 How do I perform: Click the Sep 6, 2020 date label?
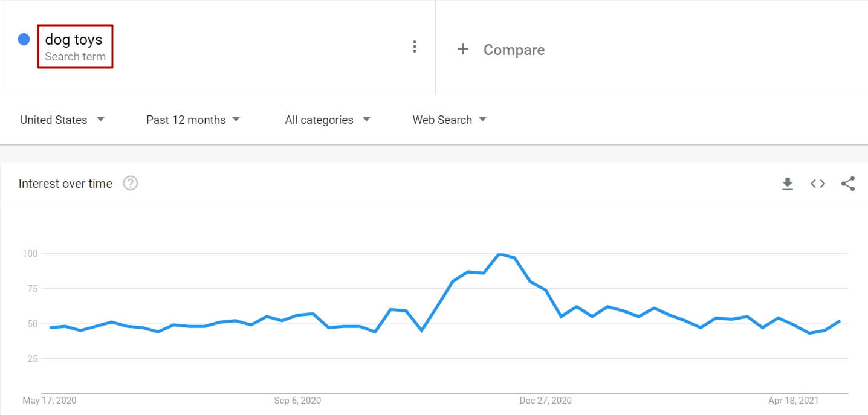(297, 401)
